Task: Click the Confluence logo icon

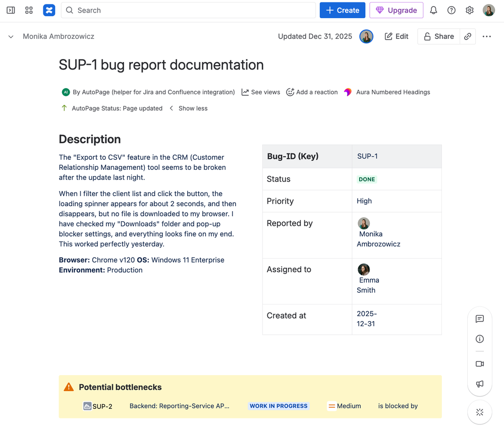Action: [48, 10]
